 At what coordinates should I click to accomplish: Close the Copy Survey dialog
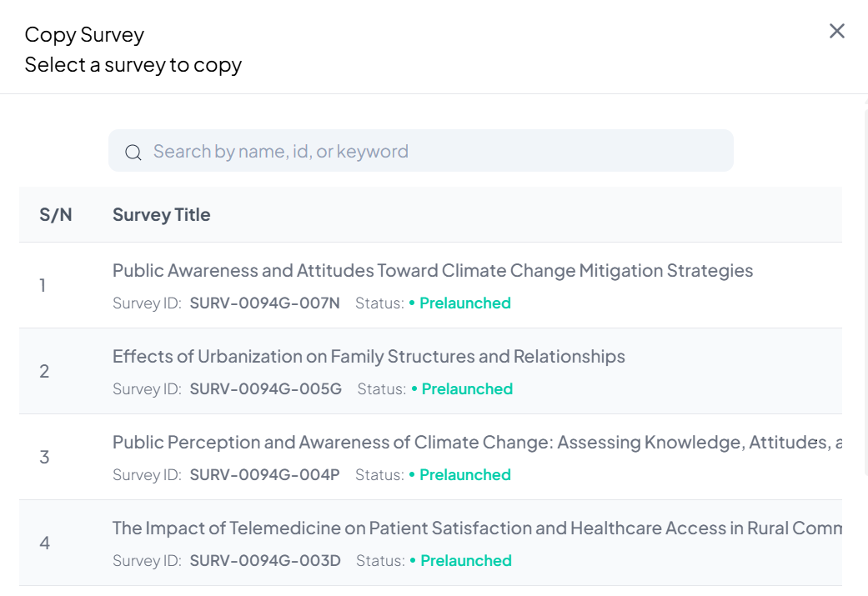point(837,32)
